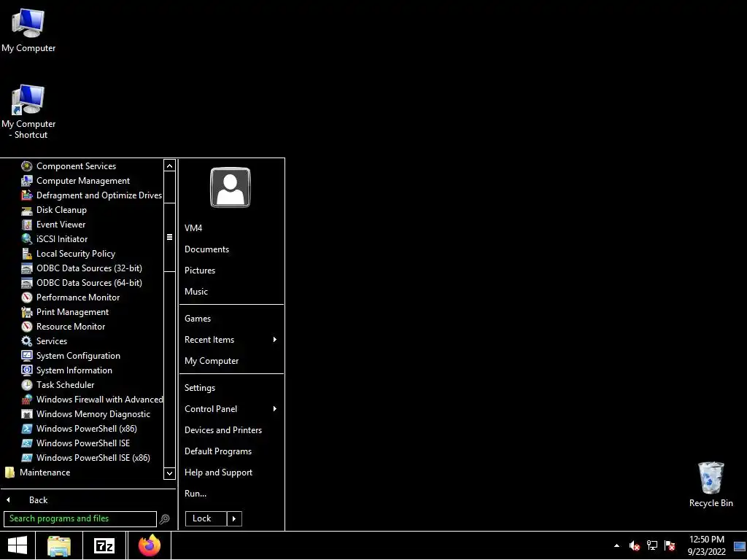Open ODBC Data Sources (64-bit) icon
747x560 pixels.
click(27, 283)
